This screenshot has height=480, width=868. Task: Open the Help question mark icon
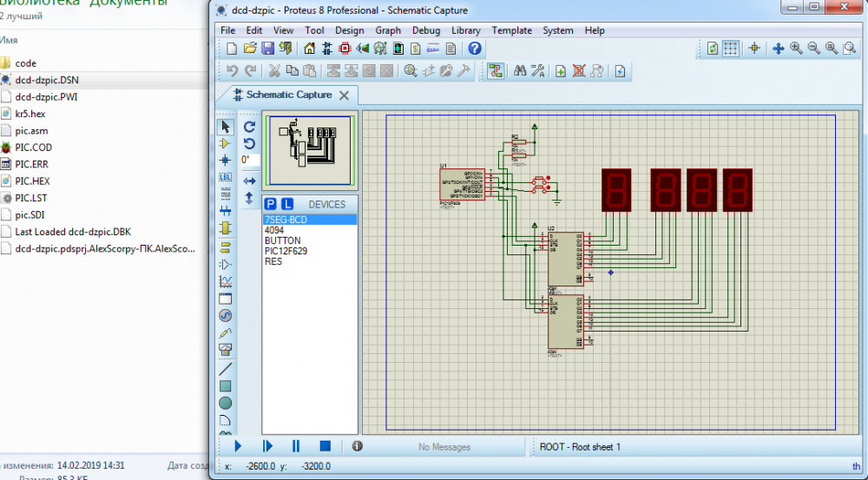tap(475, 49)
